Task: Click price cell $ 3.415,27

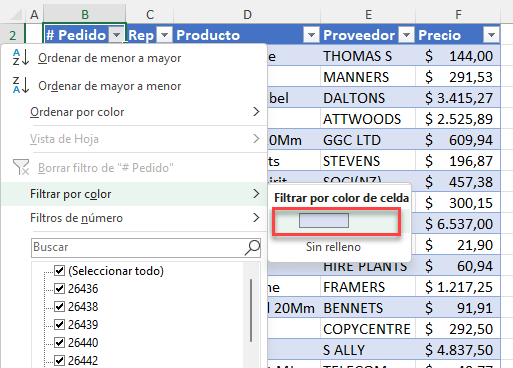Action: [458, 98]
